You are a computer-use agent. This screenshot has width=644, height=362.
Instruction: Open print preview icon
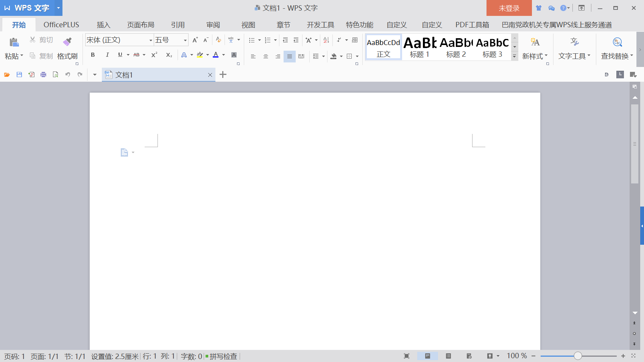click(x=56, y=75)
